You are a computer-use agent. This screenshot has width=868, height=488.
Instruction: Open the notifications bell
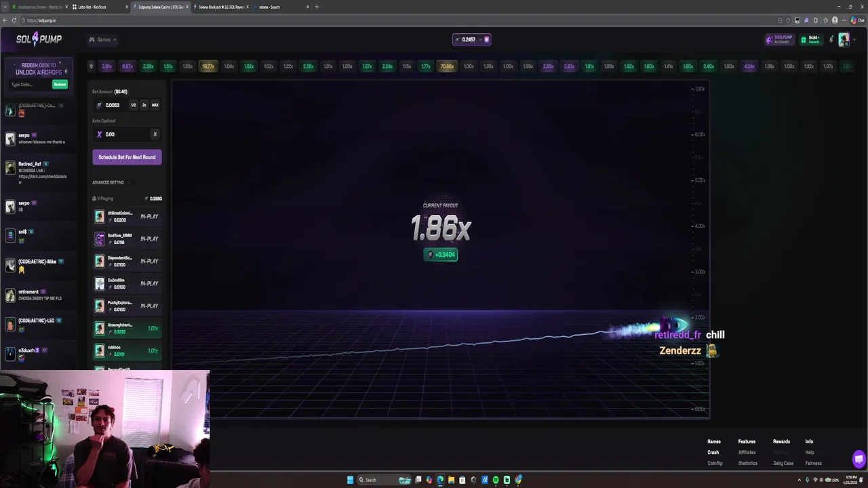831,39
